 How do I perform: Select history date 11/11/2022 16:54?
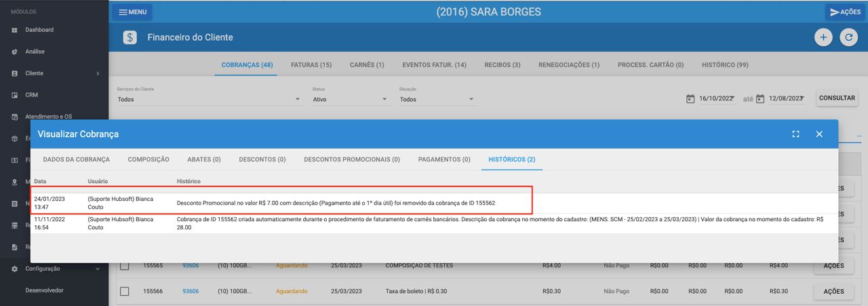tap(50, 223)
